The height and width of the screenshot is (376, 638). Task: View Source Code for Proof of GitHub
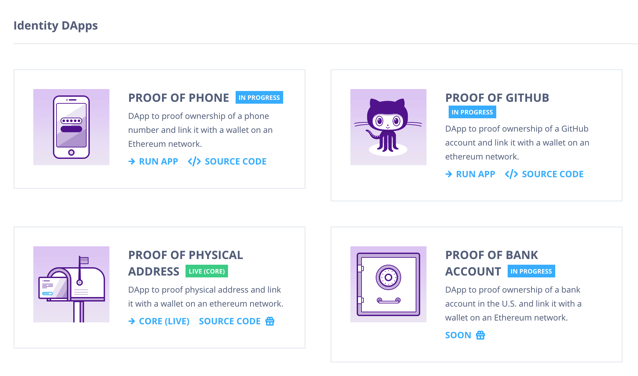click(x=553, y=174)
